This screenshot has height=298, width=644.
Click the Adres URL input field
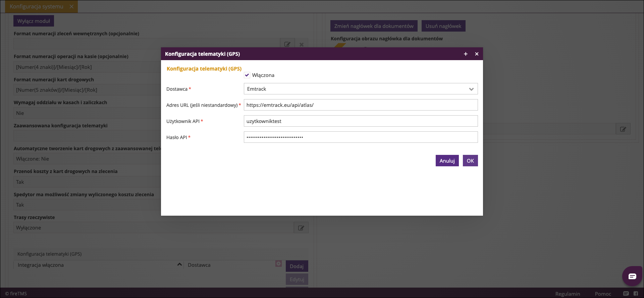pyautogui.click(x=361, y=105)
